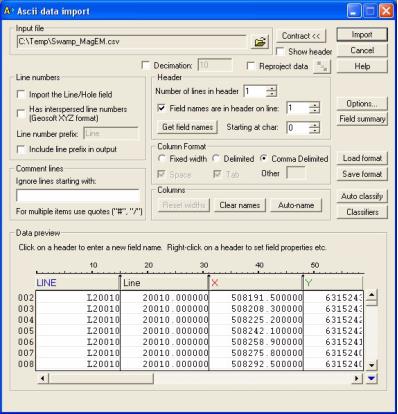
Task: Enable the Reproject data checkbox
Action: pos(251,66)
